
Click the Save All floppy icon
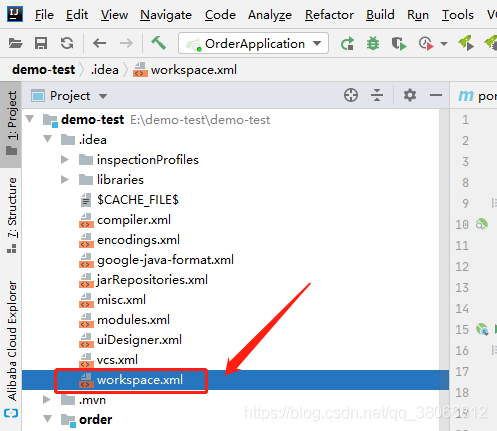(x=41, y=43)
